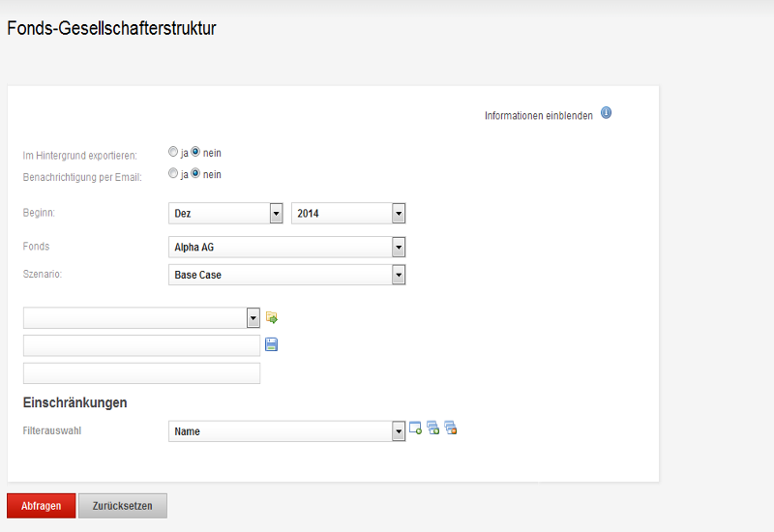The image size is (774, 532).
Task: Select 'ja' for Benachrichtigung per Email
Action: [x=173, y=173]
